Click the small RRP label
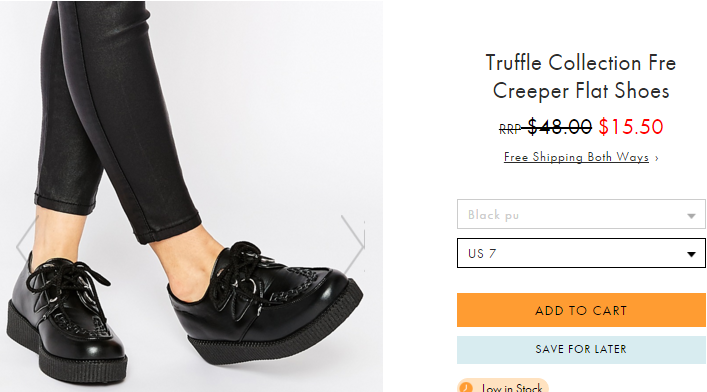 [510, 130]
